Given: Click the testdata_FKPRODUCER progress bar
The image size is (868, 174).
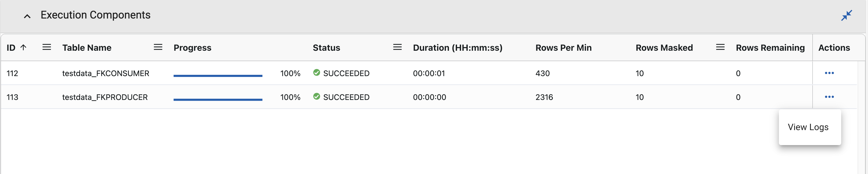Looking at the screenshot, I should pyautogui.click(x=218, y=100).
